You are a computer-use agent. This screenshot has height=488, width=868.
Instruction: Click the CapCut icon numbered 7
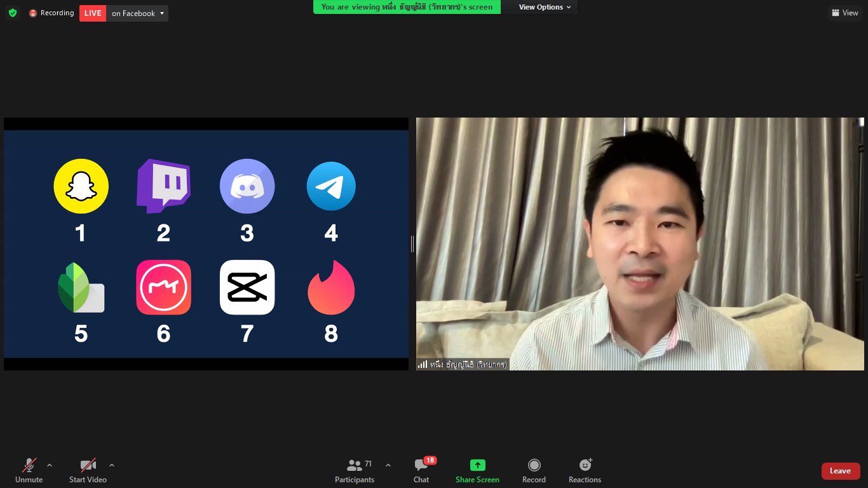pos(247,287)
